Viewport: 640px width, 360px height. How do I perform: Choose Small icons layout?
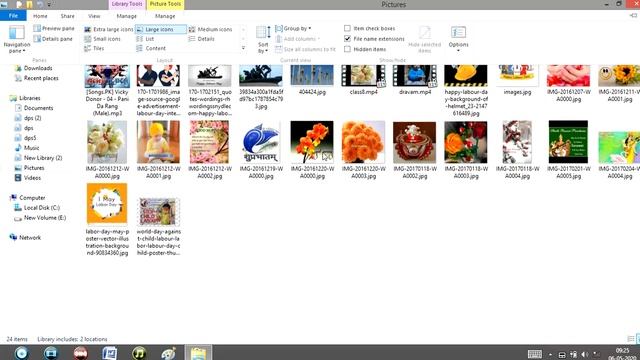102,39
